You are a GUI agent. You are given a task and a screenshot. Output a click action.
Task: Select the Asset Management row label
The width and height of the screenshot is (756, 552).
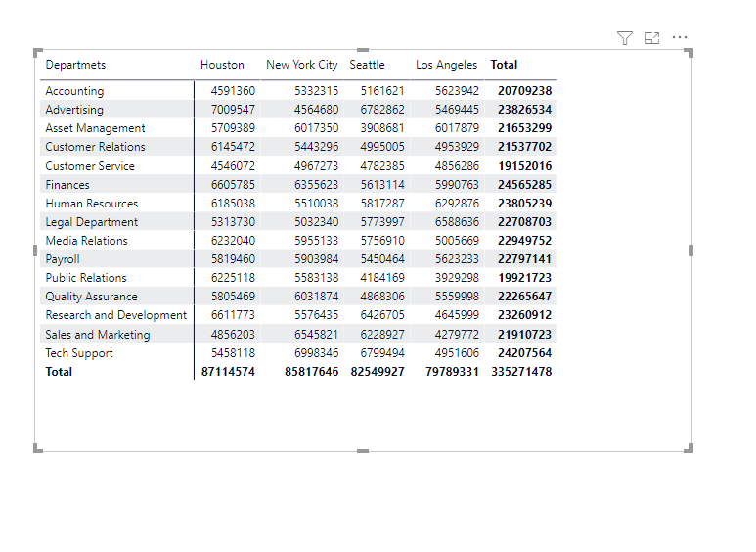coord(95,128)
